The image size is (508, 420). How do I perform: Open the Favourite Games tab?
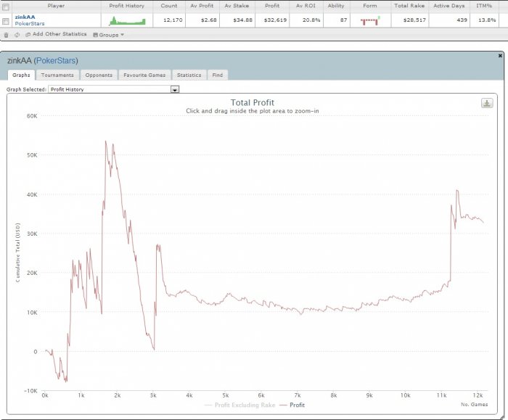144,75
